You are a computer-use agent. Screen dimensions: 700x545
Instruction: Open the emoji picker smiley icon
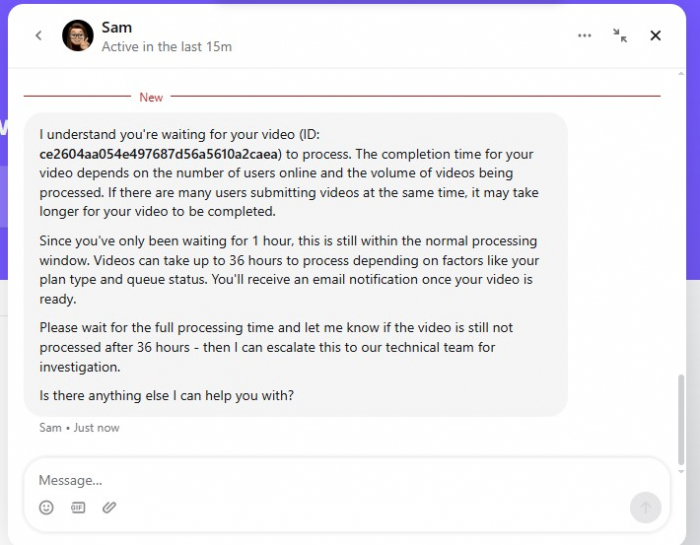click(46, 508)
